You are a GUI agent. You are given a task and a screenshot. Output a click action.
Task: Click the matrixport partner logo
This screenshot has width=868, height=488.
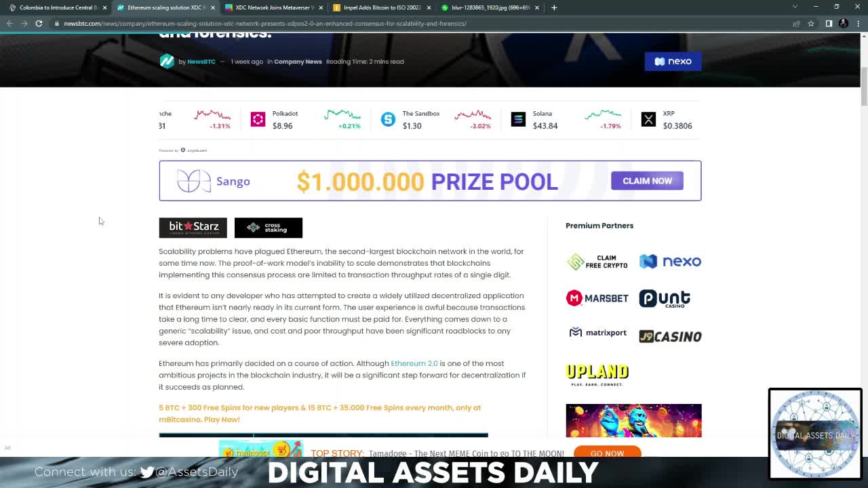(597, 333)
